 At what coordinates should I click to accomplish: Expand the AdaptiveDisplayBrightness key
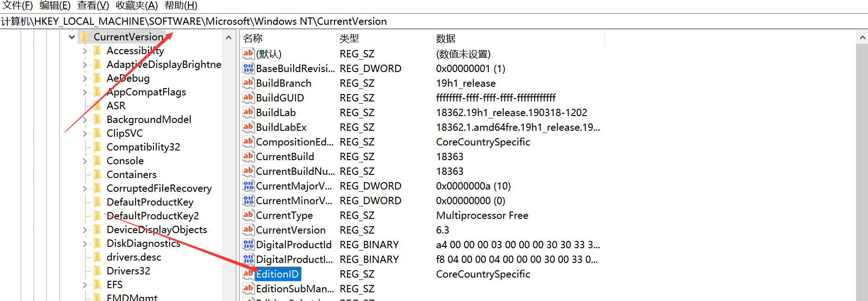pos(85,65)
